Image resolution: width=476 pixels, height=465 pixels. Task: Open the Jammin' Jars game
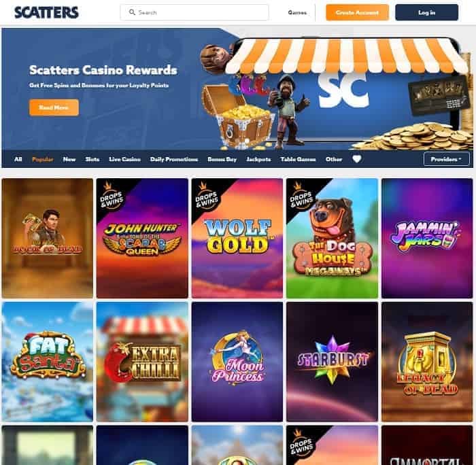(427, 238)
